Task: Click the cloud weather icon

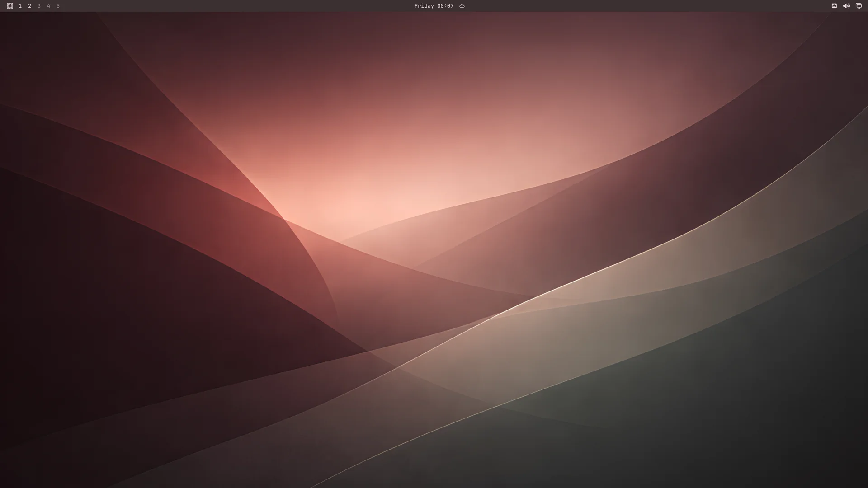Action: [462, 6]
